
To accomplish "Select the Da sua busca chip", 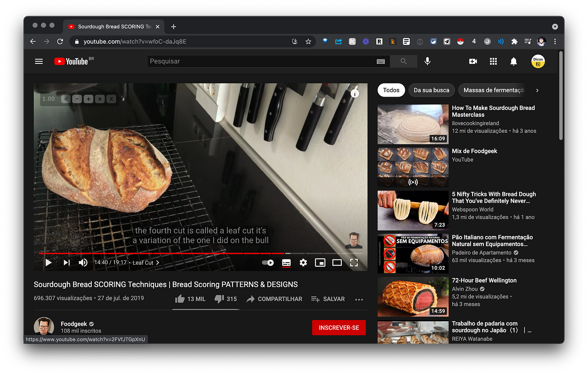I will point(431,90).
